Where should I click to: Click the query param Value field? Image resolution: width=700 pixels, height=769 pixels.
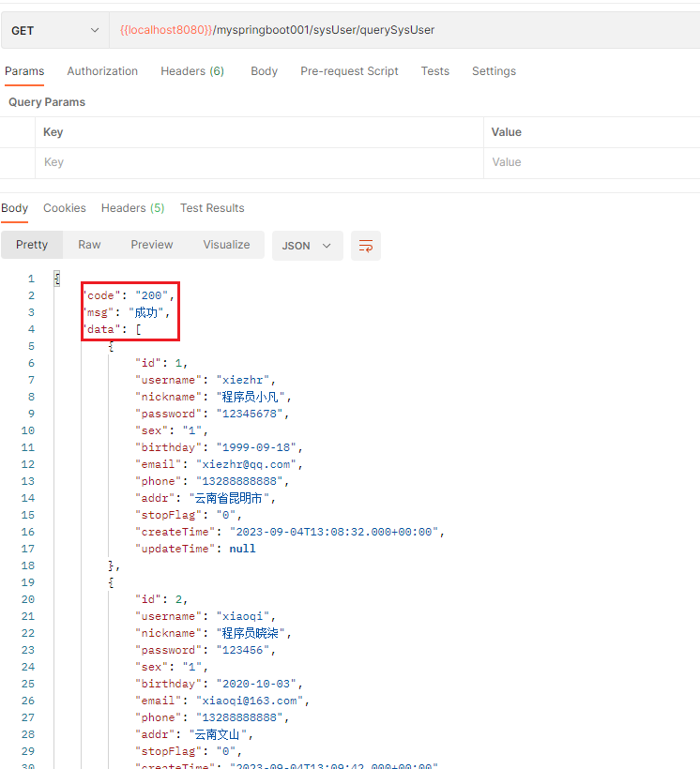(x=591, y=162)
